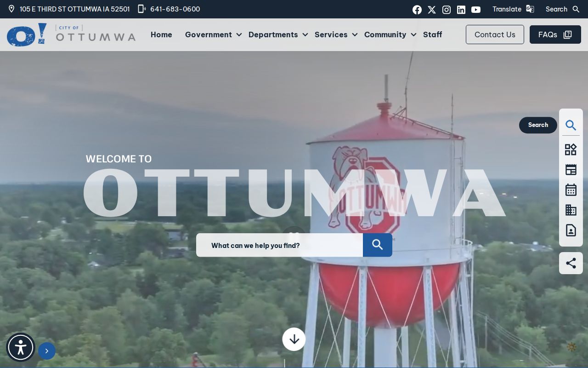
Task: Click the scroll-down arrow circle
Action: click(294, 339)
